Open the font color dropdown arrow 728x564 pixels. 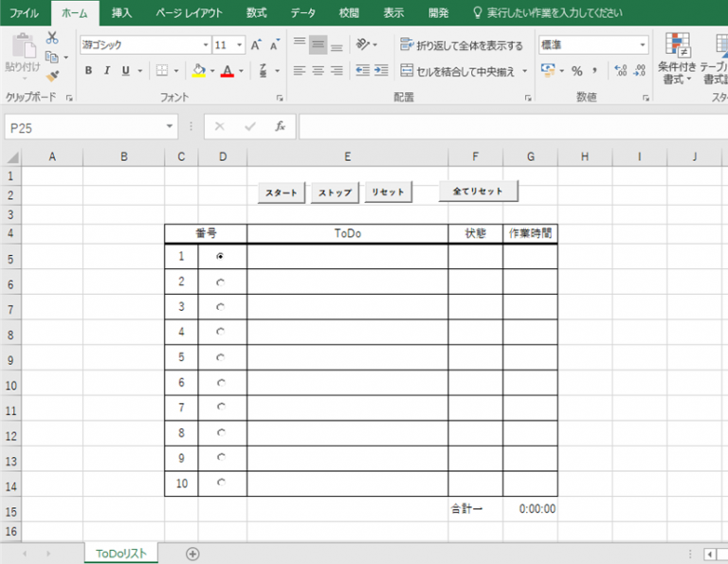pyautogui.click(x=241, y=71)
